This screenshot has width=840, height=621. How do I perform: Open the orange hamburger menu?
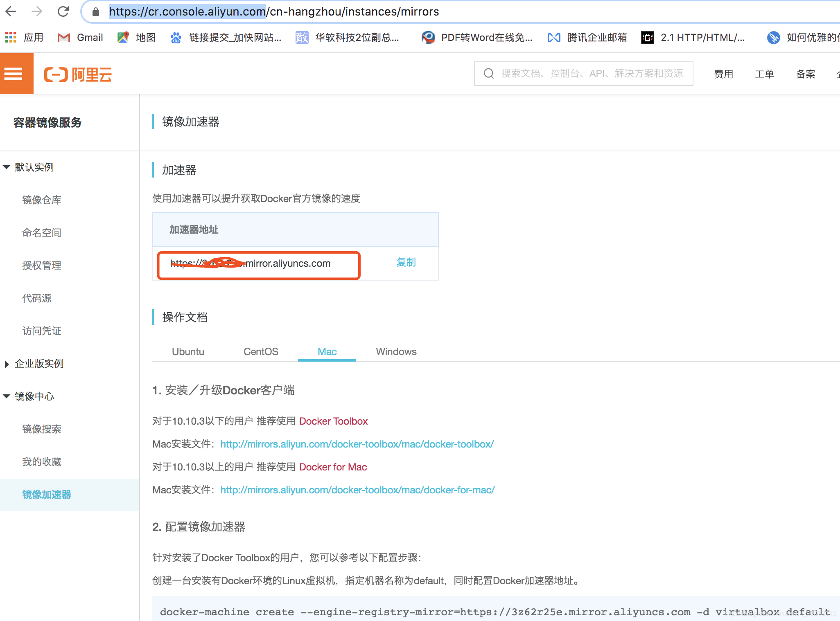tap(17, 74)
